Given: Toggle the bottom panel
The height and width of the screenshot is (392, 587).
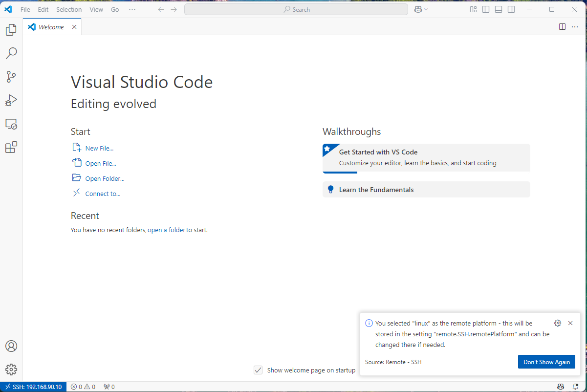Looking at the screenshot, I should tap(499, 9).
